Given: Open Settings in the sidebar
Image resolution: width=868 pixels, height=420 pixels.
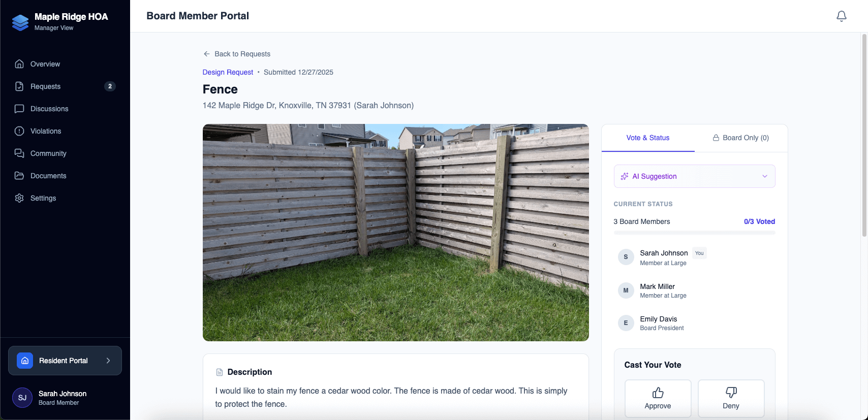Looking at the screenshot, I should point(65,198).
